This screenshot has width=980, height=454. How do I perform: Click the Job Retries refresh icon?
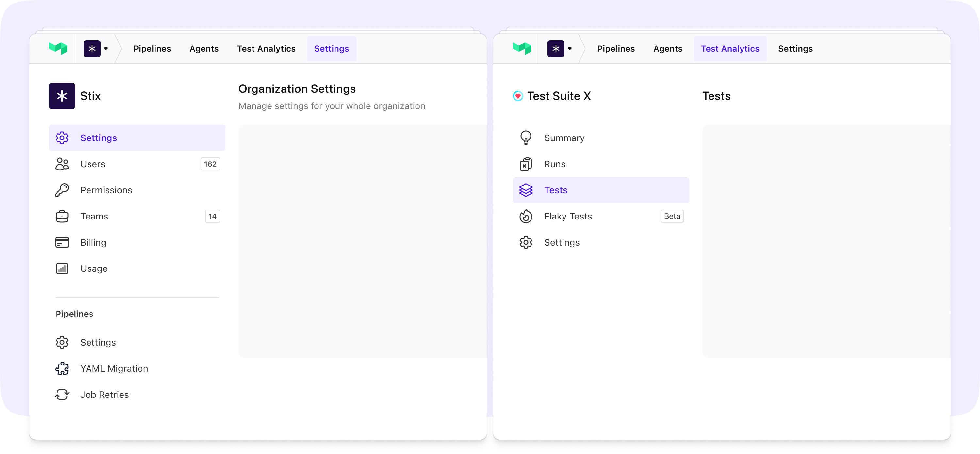click(62, 395)
